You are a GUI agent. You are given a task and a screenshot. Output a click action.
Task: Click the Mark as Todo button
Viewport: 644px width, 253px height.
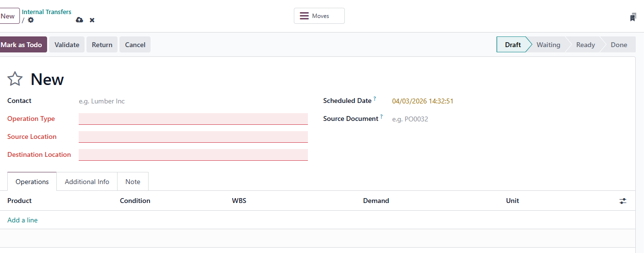[21, 45]
